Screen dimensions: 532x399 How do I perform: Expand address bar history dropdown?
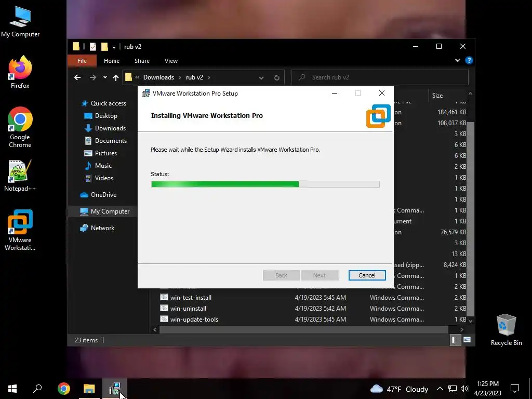[261, 78]
